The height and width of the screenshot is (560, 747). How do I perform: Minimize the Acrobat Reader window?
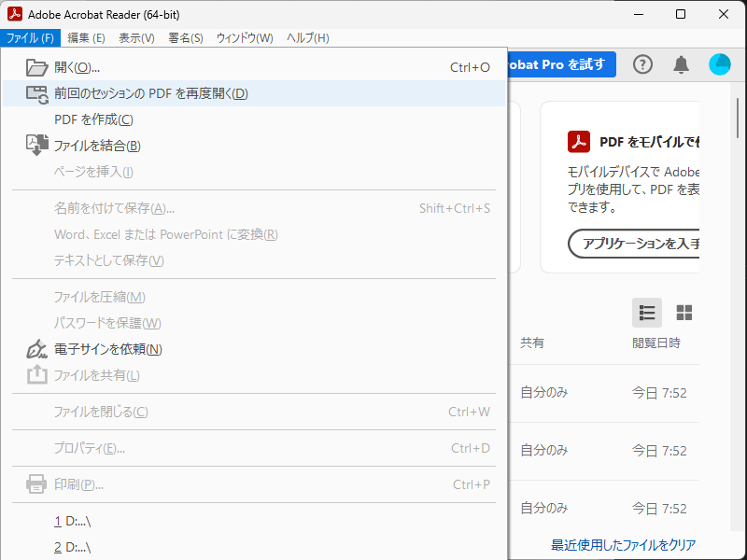click(639, 14)
